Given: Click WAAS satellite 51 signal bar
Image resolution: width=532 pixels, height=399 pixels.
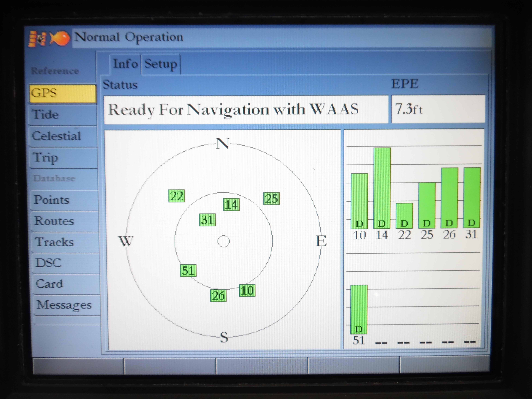Looking at the screenshot, I should 359,310.
